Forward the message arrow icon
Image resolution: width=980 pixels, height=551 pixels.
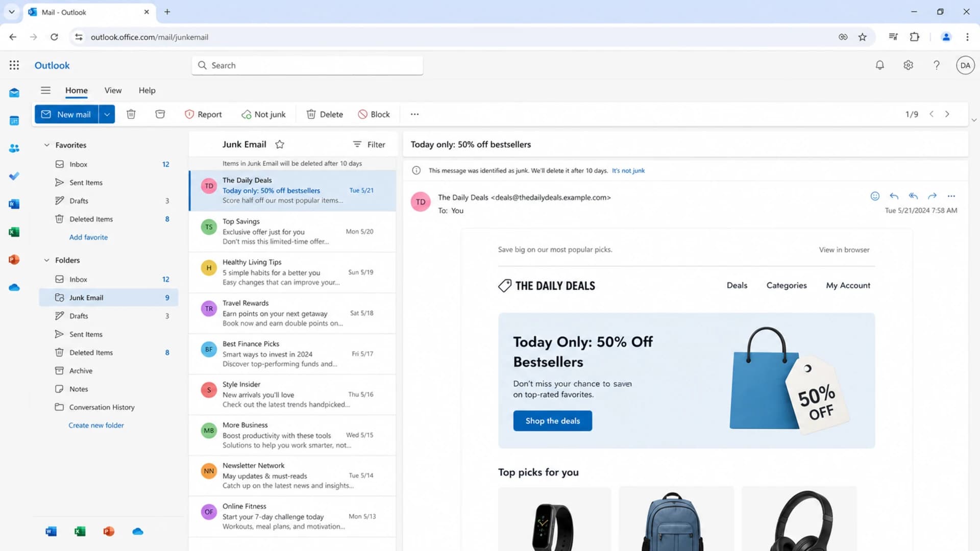coord(932,196)
